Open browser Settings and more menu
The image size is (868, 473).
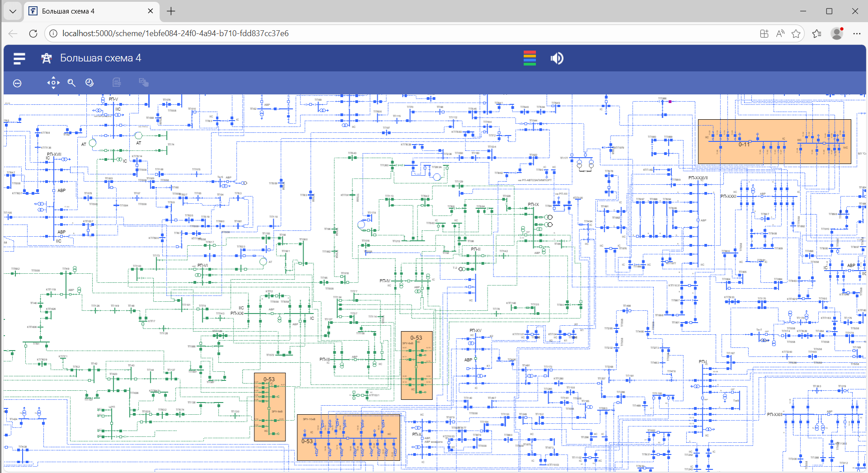tap(857, 33)
